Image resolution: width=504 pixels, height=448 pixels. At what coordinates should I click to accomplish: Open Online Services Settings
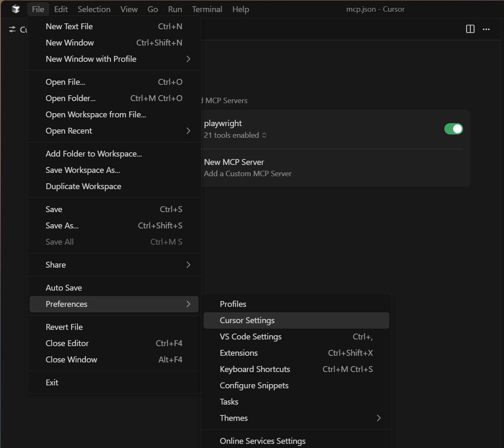pyautogui.click(x=296, y=441)
